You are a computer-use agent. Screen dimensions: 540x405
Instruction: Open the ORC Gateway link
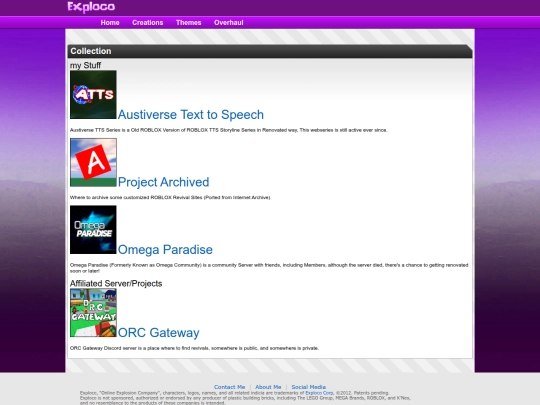coord(158,333)
